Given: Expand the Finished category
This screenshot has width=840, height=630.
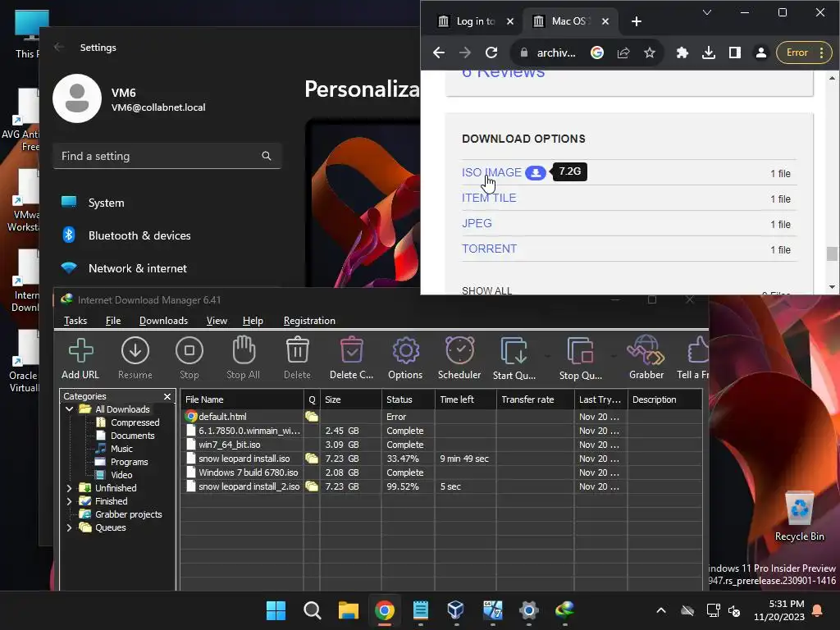Looking at the screenshot, I should pos(69,501).
